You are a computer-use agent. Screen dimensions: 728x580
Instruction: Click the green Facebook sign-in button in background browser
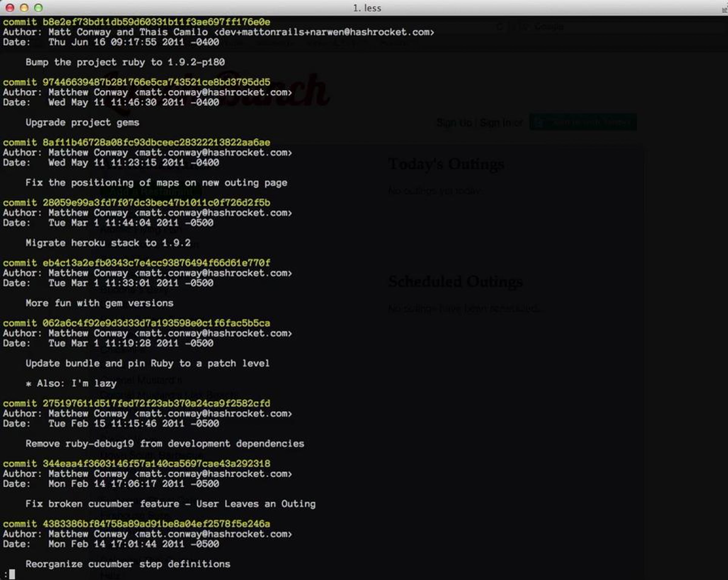[x=583, y=122]
